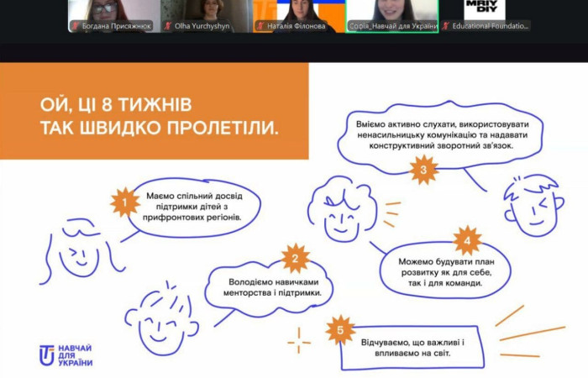Click muted mic icon by Educational Foundation
This screenshot has width=588, height=378.
coord(446,26)
